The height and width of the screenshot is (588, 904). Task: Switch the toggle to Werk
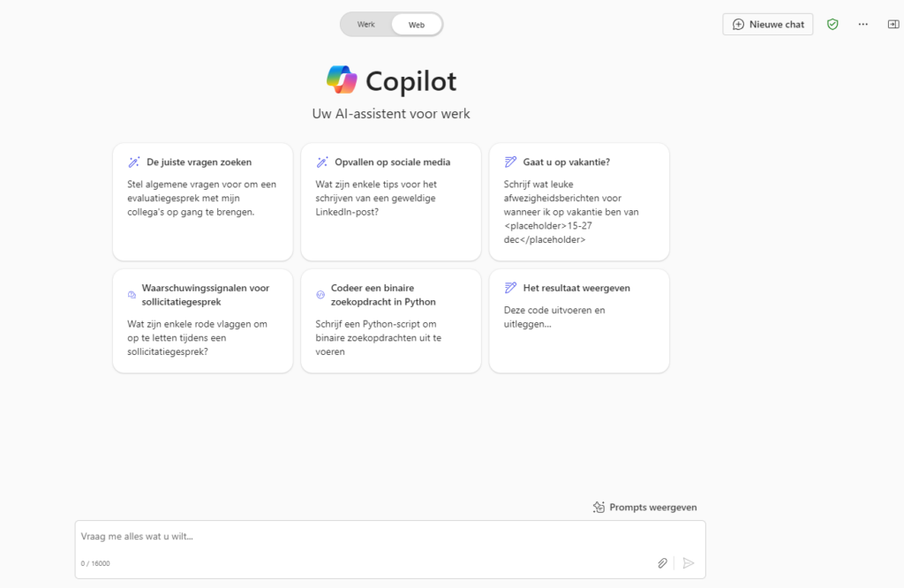click(x=366, y=24)
